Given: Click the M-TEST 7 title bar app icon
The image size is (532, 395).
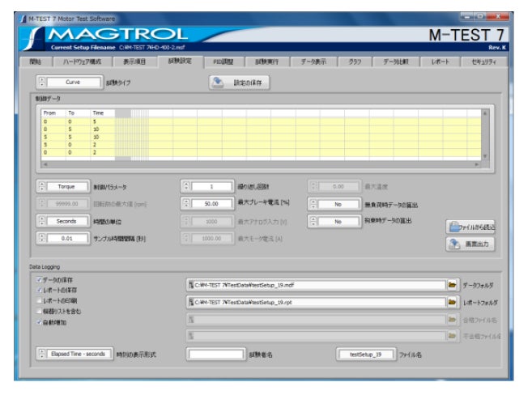Looking at the screenshot, I should point(23,19).
